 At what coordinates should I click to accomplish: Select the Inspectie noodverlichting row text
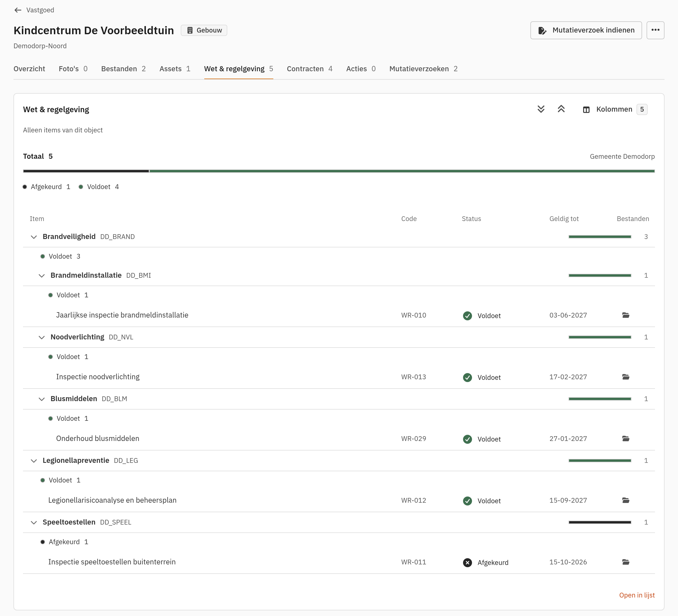tap(98, 377)
